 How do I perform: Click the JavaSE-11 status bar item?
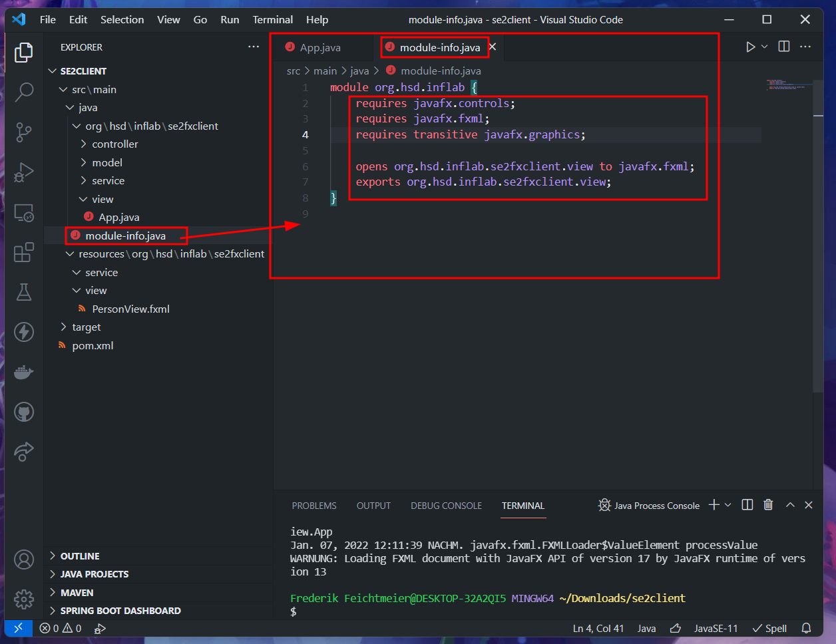716,628
